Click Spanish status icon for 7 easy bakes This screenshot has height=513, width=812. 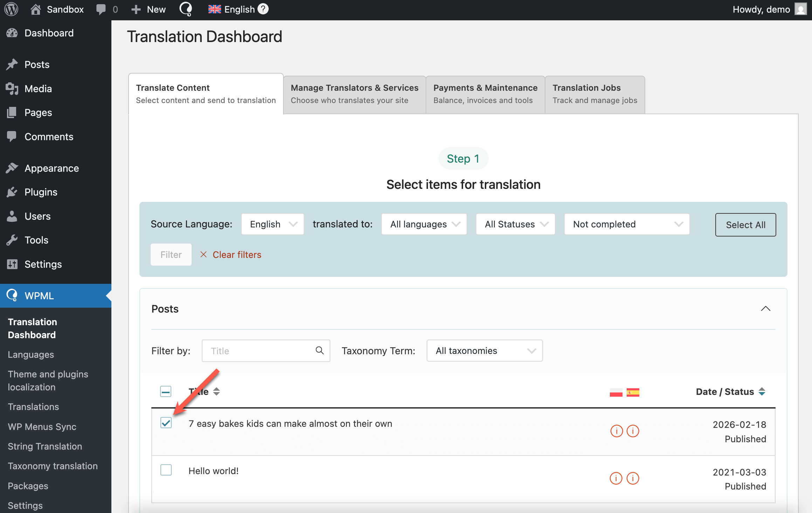633,431
